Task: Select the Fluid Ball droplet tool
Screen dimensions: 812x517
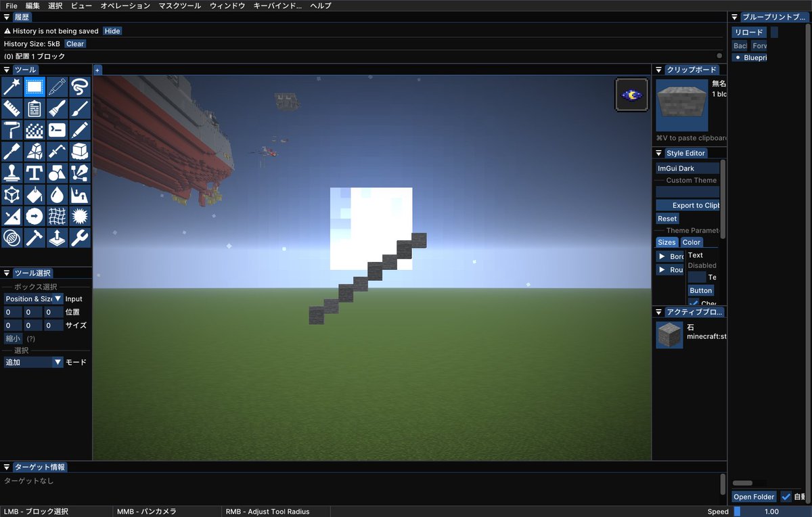Action: point(57,195)
